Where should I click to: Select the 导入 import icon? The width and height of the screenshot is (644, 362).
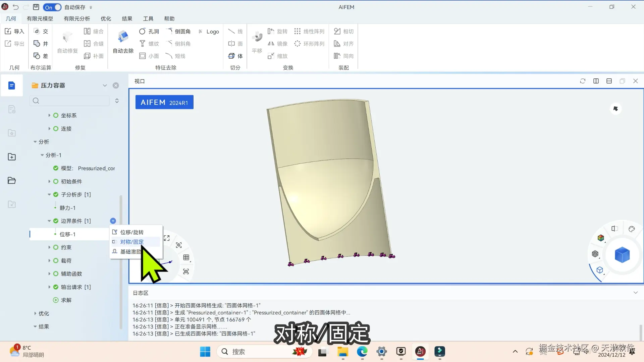click(8, 31)
